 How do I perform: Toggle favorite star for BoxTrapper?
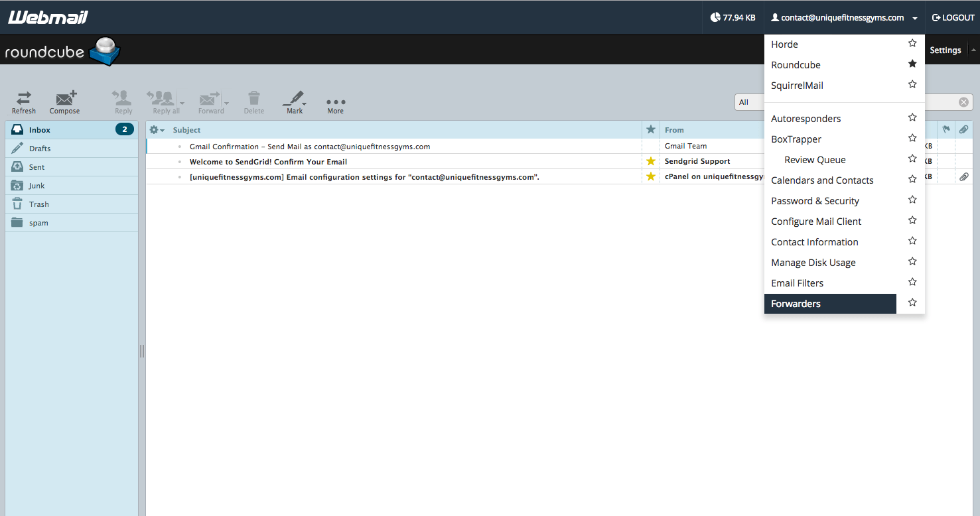click(x=912, y=139)
